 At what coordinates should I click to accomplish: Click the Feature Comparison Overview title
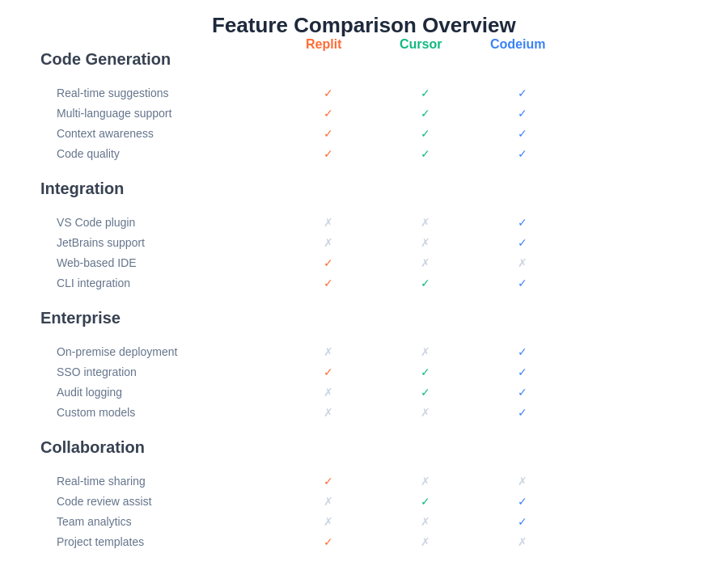(x=364, y=25)
